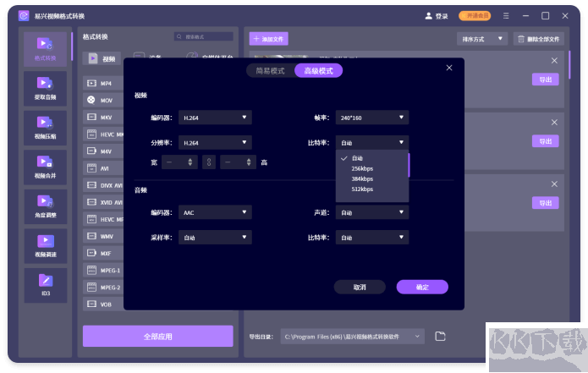Open the export folder browse icon
588x373 pixels.
click(440, 337)
